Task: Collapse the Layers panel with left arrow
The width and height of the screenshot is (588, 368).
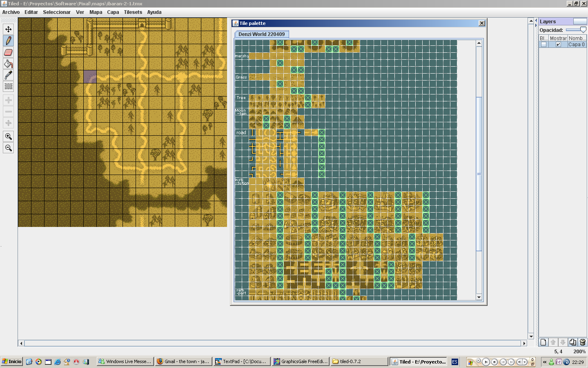Action: pyautogui.click(x=536, y=20)
